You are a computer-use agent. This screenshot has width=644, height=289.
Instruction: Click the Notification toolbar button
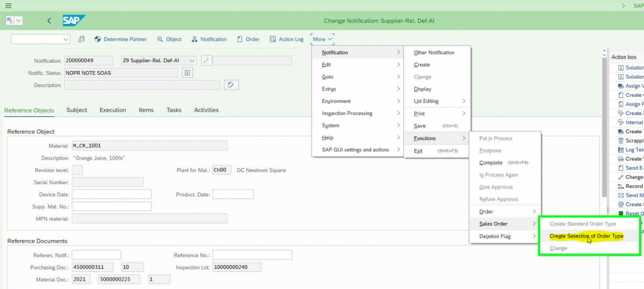[x=209, y=39]
